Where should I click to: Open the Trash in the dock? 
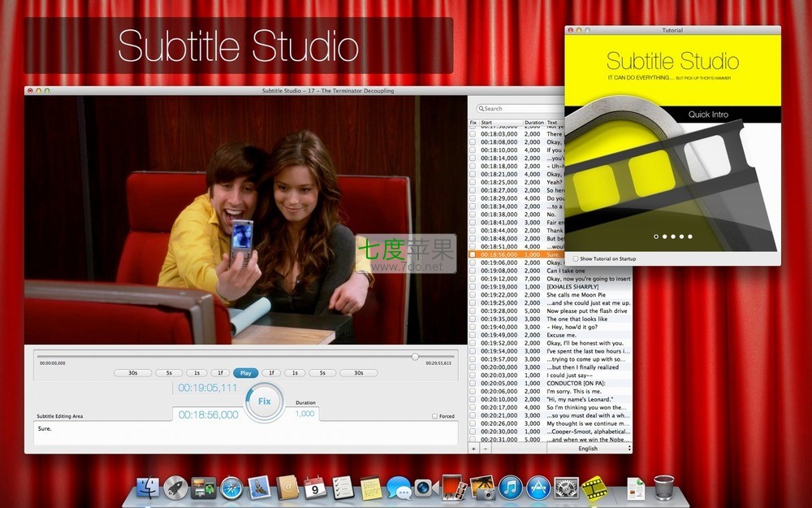coord(664,488)
